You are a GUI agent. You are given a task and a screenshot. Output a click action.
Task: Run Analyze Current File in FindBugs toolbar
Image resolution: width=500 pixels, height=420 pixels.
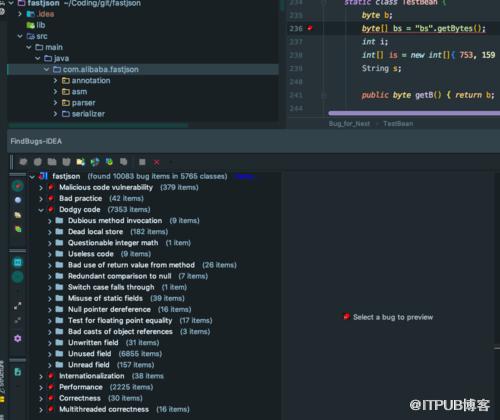[x=23, y=162]
